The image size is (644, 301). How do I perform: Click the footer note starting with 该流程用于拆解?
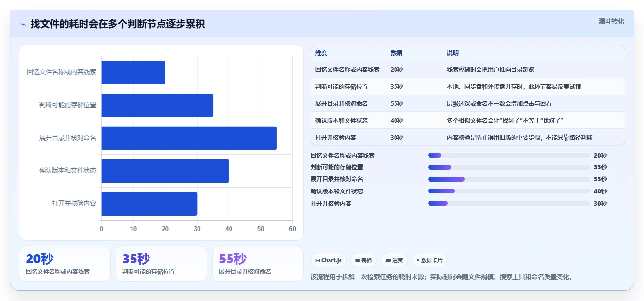click(x=442, y=277)
